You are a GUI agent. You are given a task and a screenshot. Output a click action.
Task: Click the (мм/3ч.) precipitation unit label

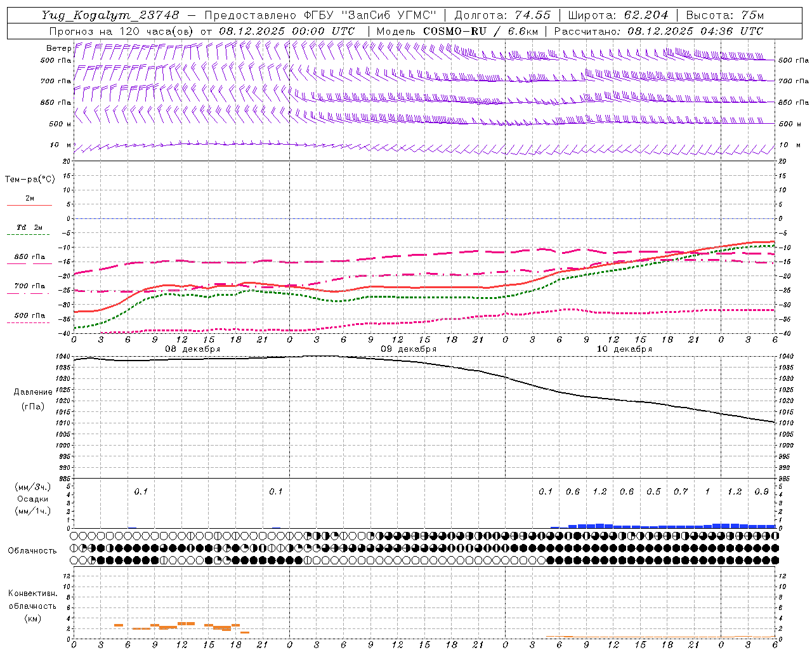pyautogui.click(x=33, y=487)
